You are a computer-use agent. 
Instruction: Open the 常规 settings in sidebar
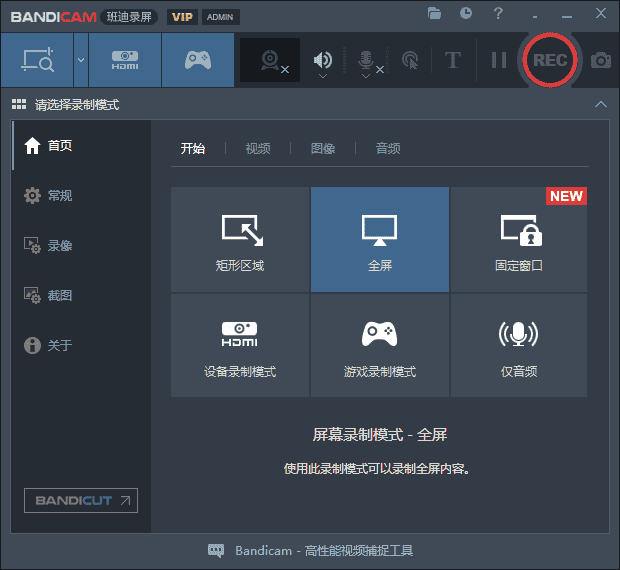(x=60, y=195)
